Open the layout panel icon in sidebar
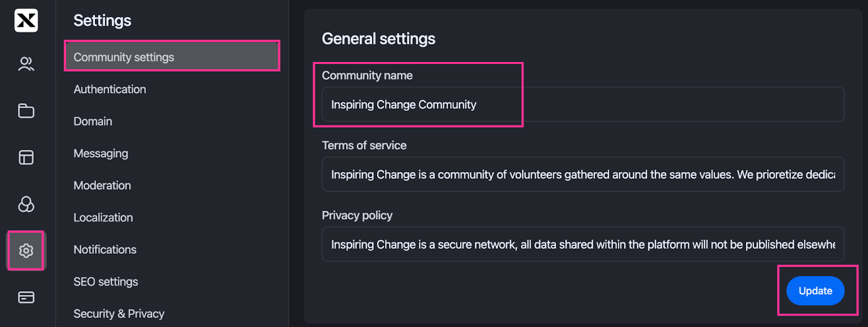 click(x=26, y=158)
